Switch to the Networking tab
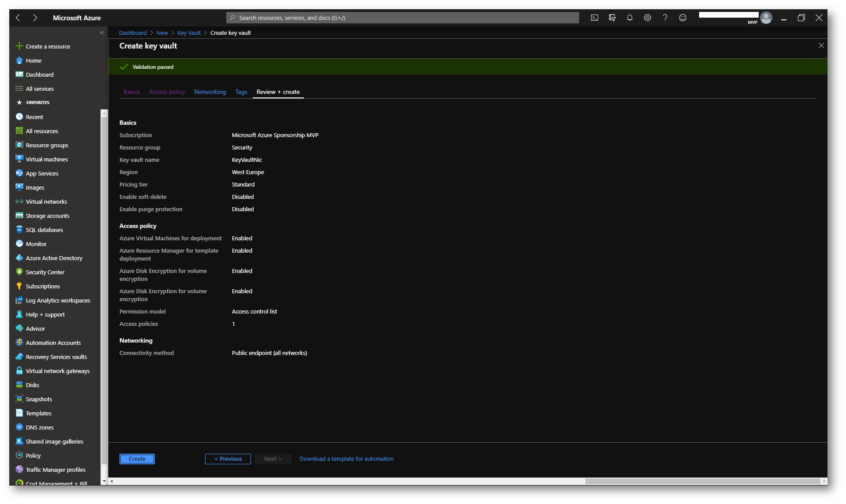The image size is (846, 504). point(210,92)
